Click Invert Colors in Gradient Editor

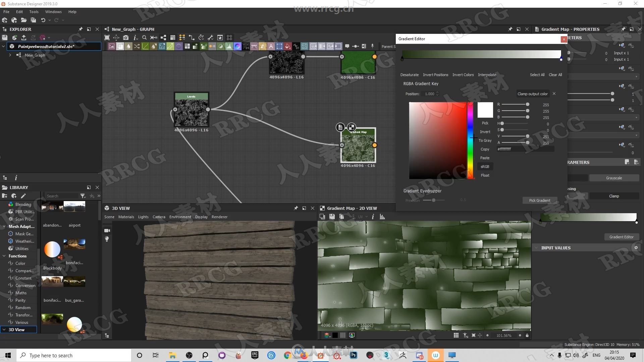pyautogui.click(x=463, y=75)
